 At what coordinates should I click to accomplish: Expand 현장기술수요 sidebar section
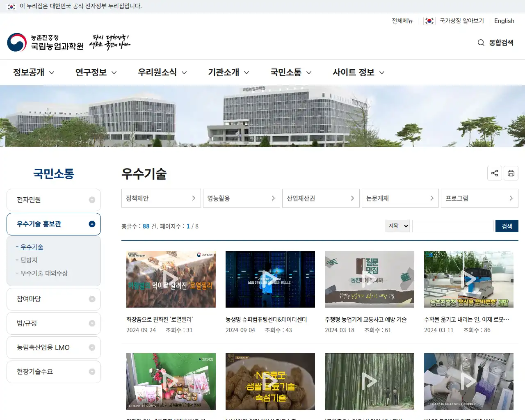[54, 372]
